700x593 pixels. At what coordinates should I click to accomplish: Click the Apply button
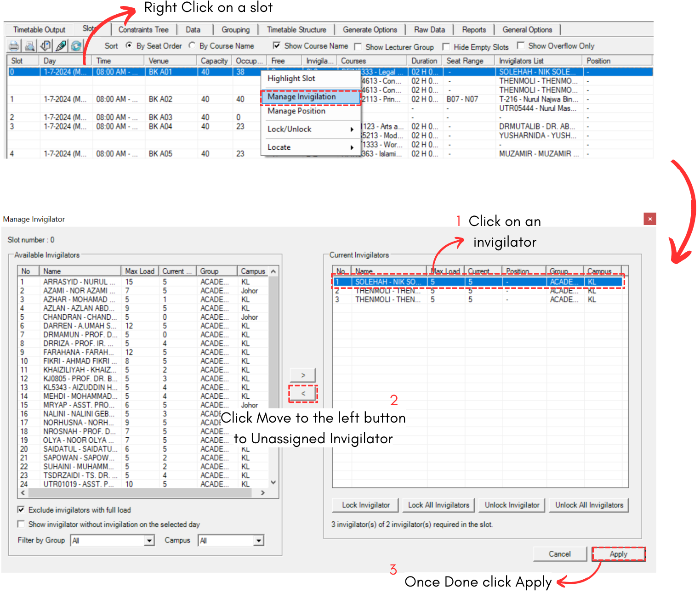618,554
